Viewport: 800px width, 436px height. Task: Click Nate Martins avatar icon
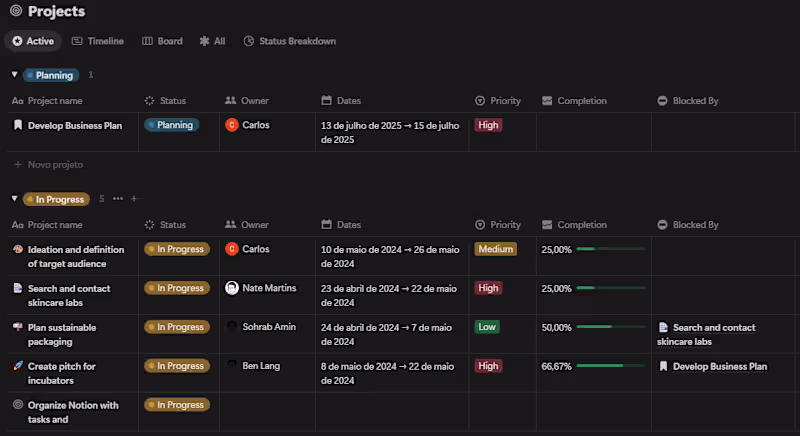(232, 288)
